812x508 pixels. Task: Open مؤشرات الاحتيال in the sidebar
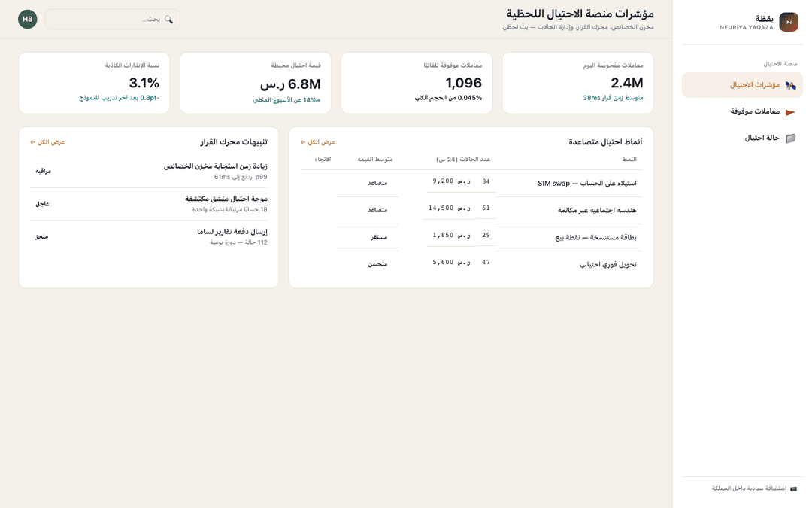tap(741, 85)
